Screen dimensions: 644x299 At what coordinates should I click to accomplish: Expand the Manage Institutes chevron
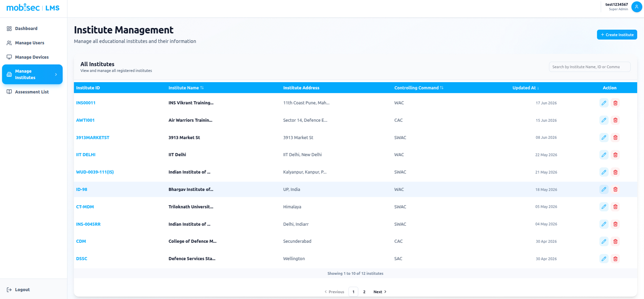point(56,74)
